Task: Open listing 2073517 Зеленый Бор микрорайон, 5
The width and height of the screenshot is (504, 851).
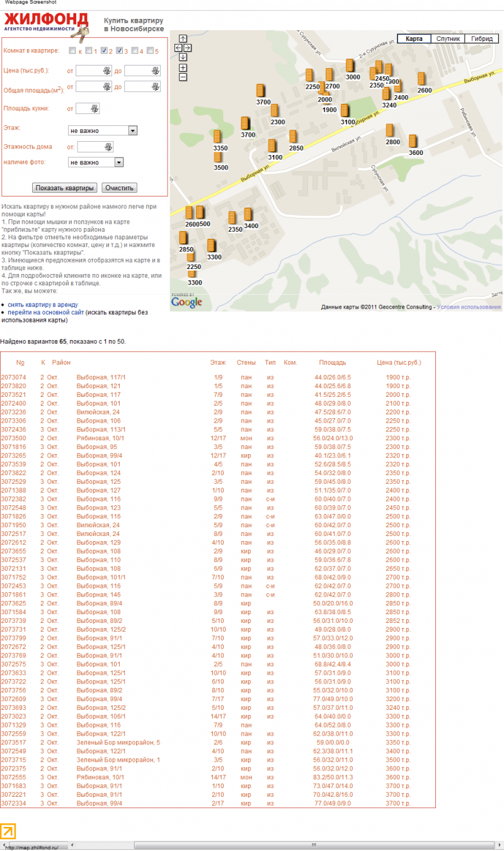Action: [x=217, y=742]
